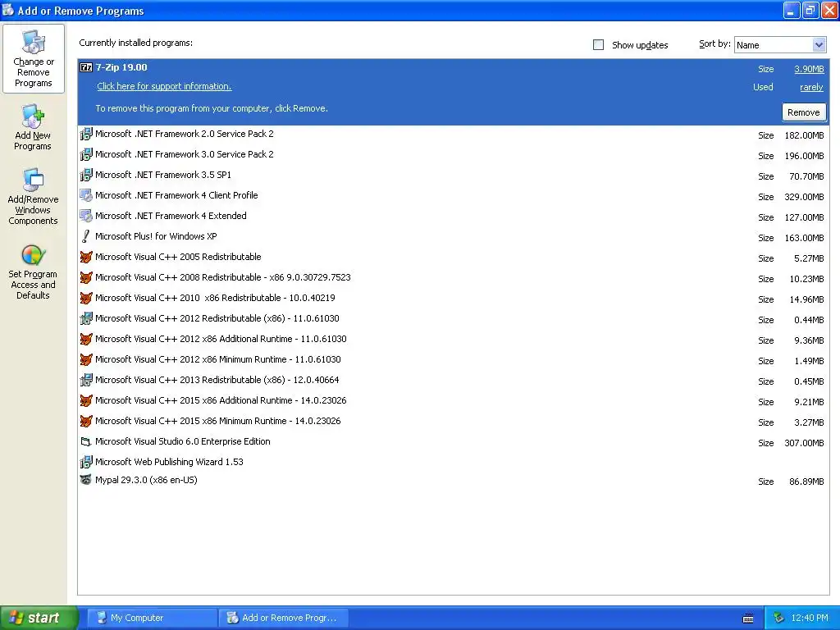Click .NET Framework 4 Extended icon

tap(85, 216)
